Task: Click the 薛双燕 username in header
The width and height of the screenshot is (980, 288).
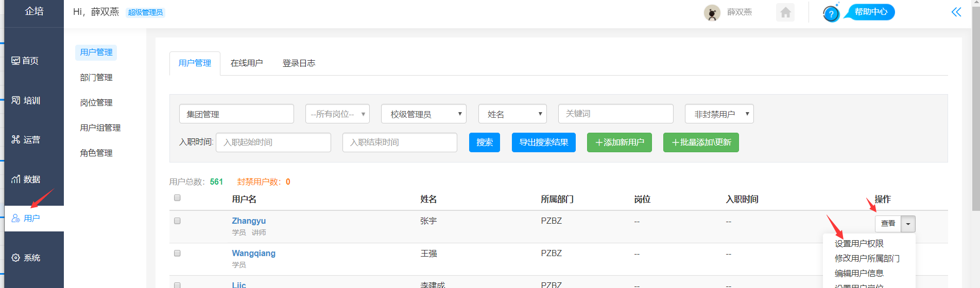Action: click(x=740, y=12)
